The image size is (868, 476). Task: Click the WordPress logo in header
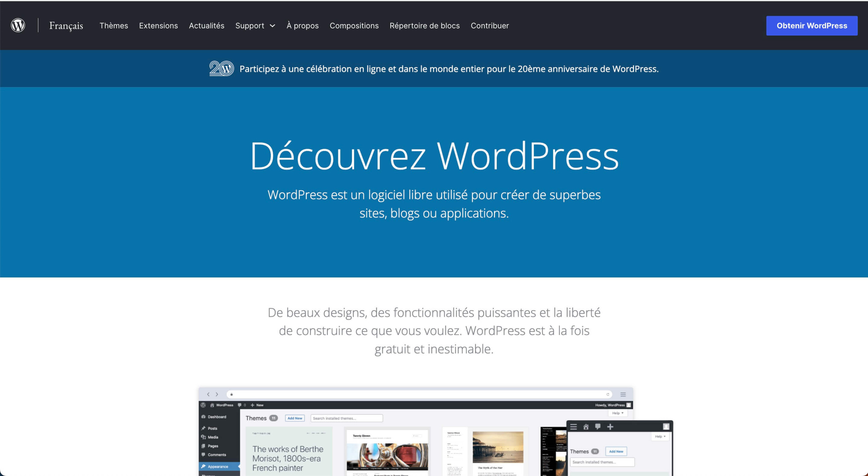(18, 25)
